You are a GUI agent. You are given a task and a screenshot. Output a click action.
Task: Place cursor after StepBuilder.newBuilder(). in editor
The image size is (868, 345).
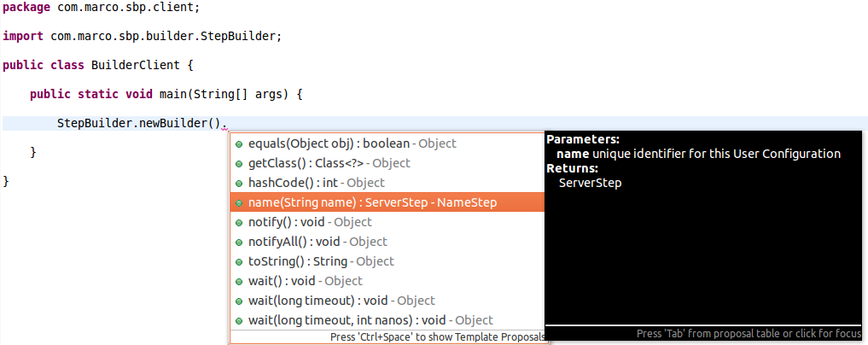tap(228, 124)
